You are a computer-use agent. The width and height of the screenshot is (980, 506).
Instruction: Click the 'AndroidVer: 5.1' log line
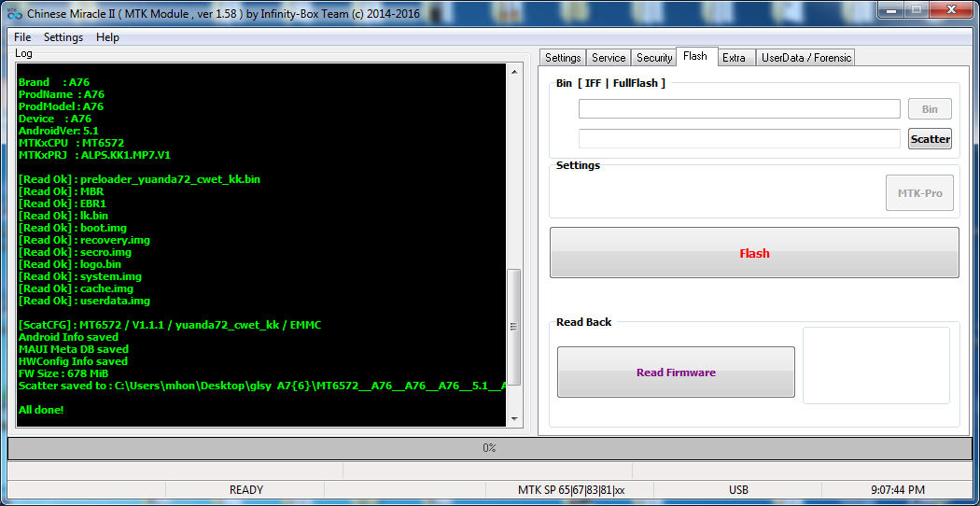59,131
